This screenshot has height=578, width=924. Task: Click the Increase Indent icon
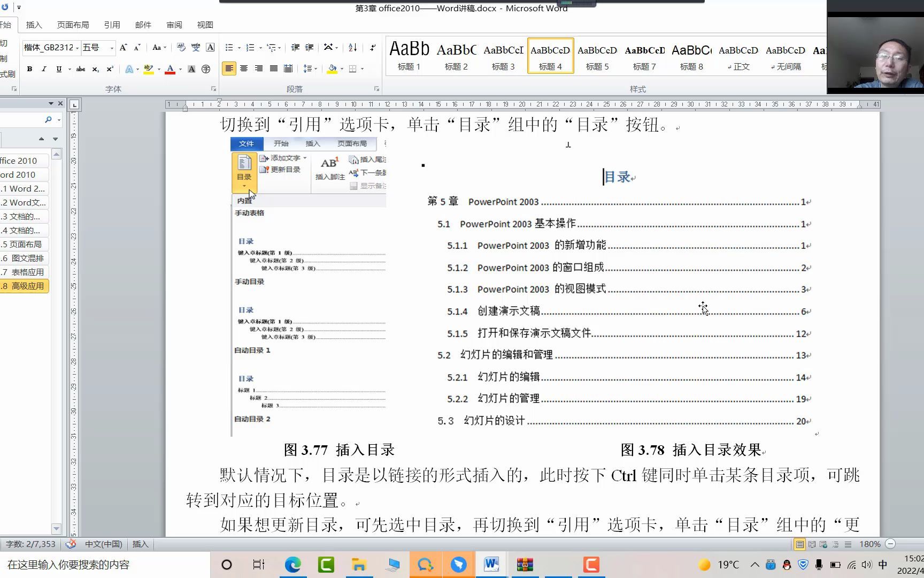(x=309, y=48)
